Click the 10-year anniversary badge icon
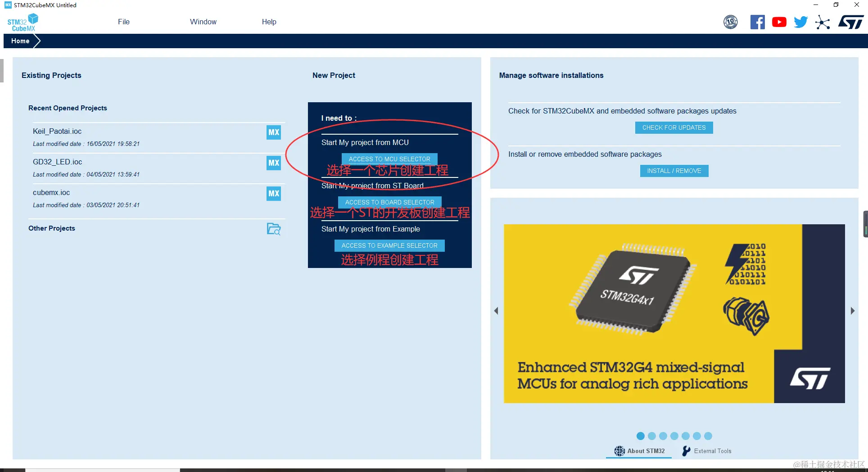 coord(730,22)
